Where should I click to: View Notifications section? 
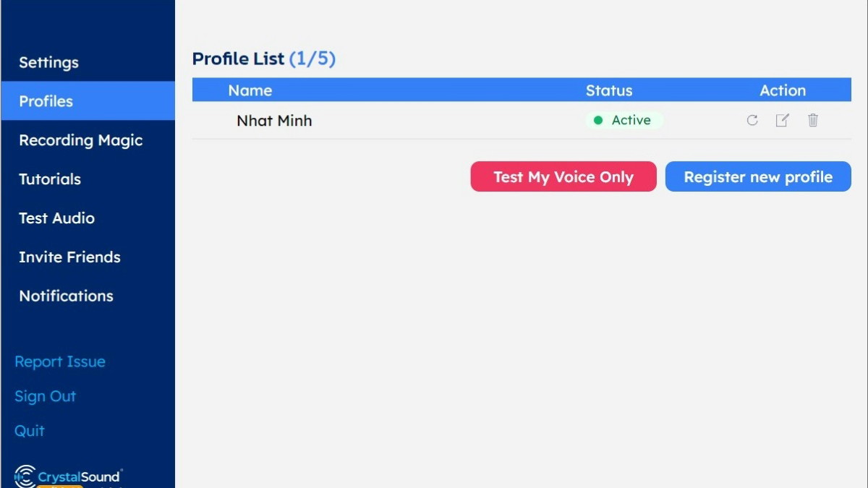pyautogui.click(x=66, y=296)
